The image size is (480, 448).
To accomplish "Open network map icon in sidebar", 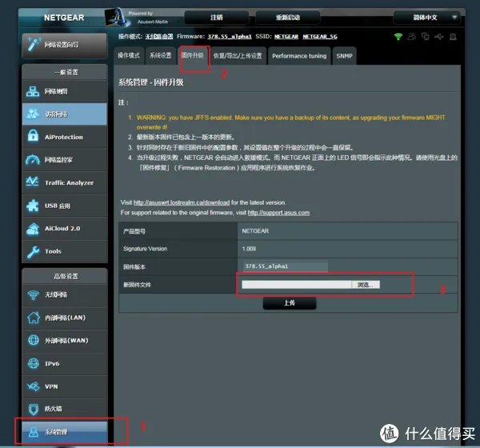I will click(x=33, y=91).
